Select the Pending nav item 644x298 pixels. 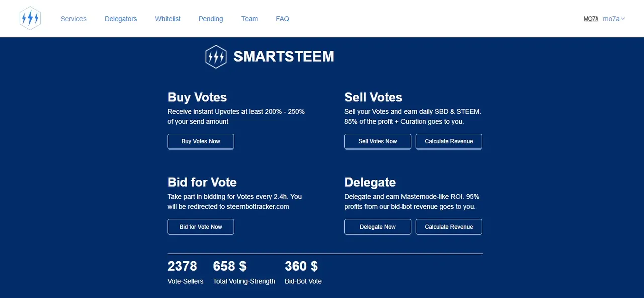[x=211, y=19]
